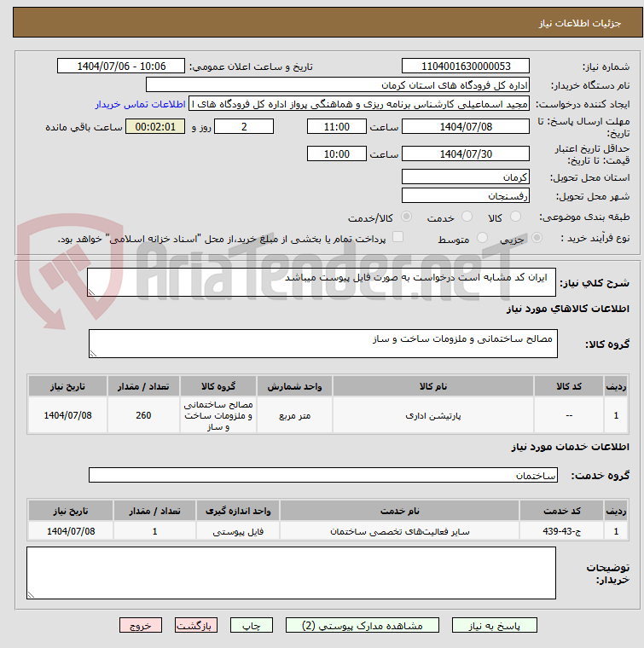Select the جزیی purchase type radio
This screenshot has width=644, height=648.
537,238
